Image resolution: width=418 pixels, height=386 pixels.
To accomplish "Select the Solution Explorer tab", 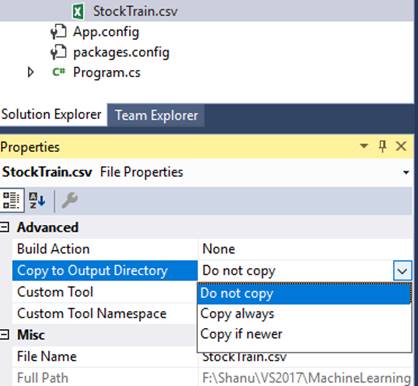I will click(51, 114).
